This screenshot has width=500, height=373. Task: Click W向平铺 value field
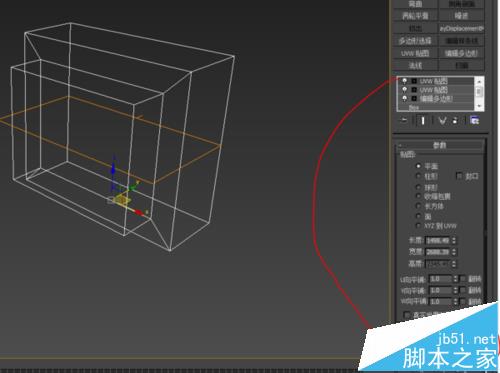click(440, 301)
